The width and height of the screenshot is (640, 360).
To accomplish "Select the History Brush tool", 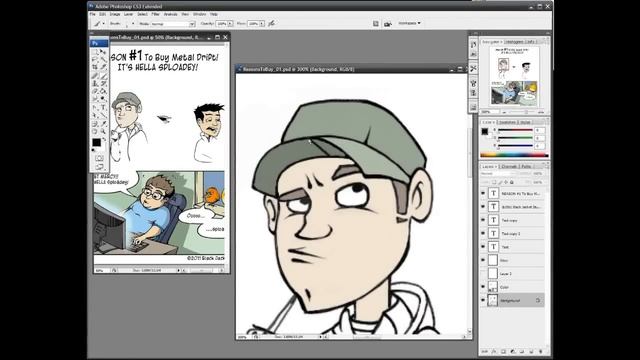I will (103, 83).
